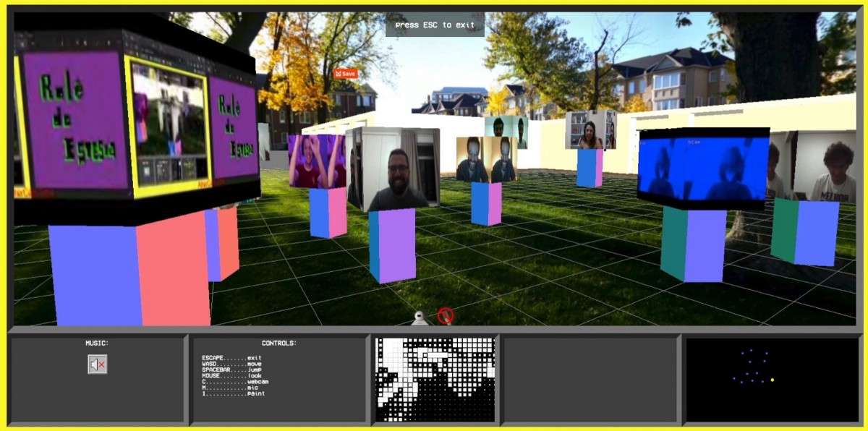This screenshot has height=431, width=868.
Task: Select the cheering crowd purple video cube
Action: 315,161
